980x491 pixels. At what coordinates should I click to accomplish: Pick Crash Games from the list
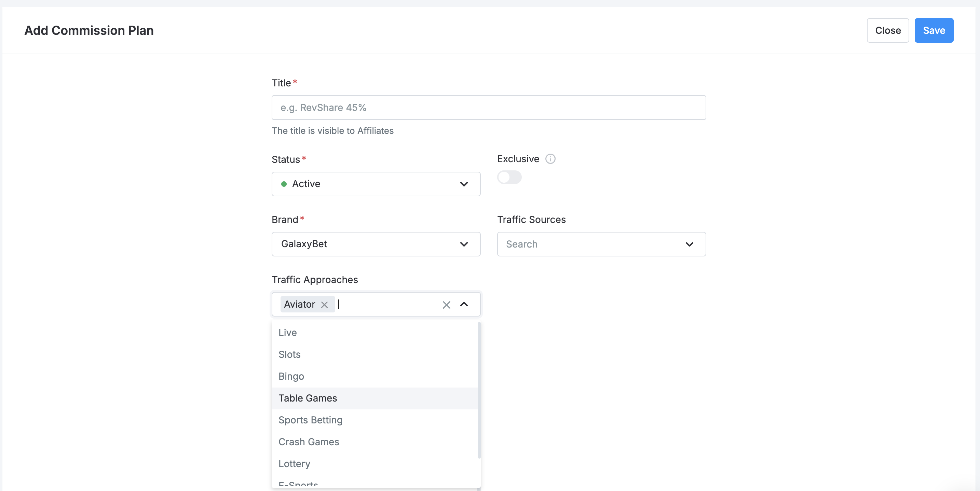[375, 442]
